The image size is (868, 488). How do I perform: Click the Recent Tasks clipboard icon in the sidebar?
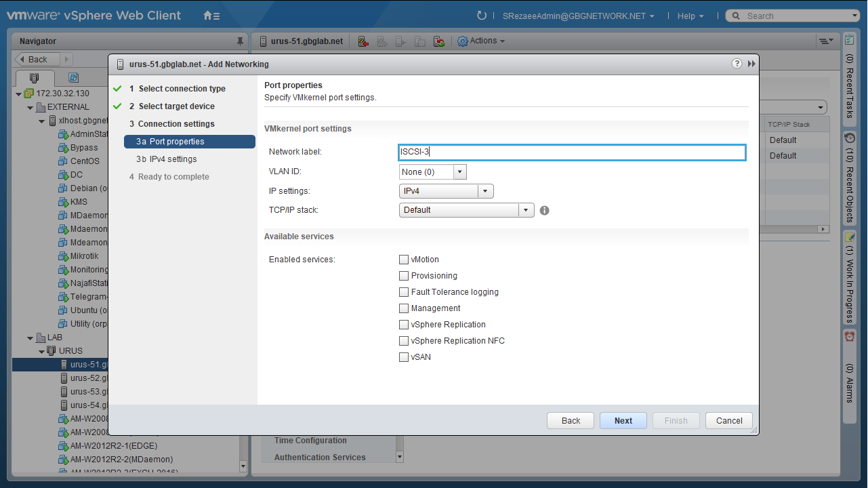pyautogui.click(x=850, y=40)
